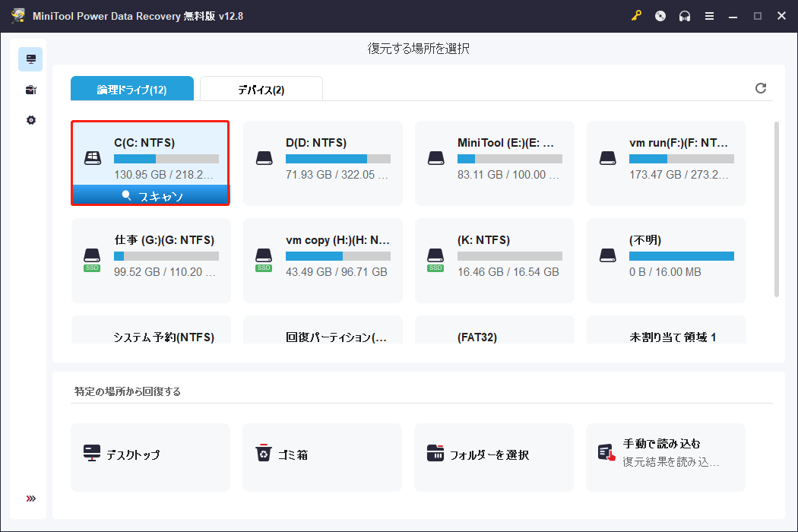The height and width of the screenshot is (532, 798).
Task: Contact support via the headset icon
Action: pos(685,15)
